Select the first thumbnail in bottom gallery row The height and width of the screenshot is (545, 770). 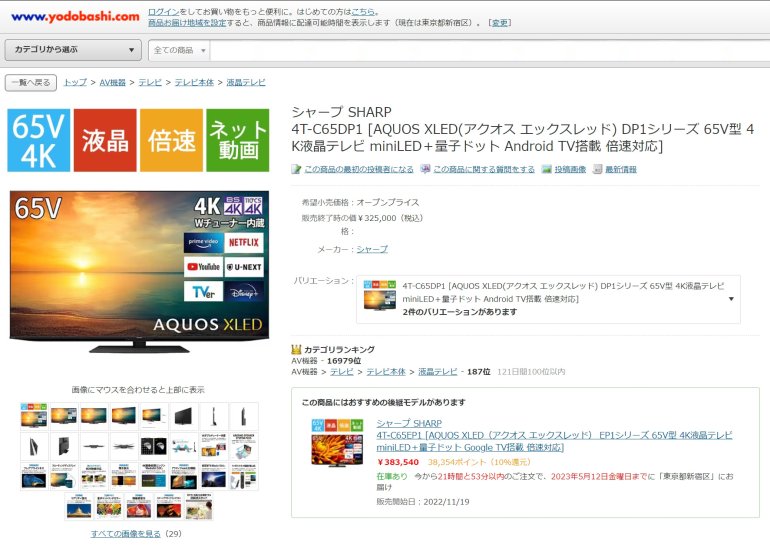[x=79, y=506]
